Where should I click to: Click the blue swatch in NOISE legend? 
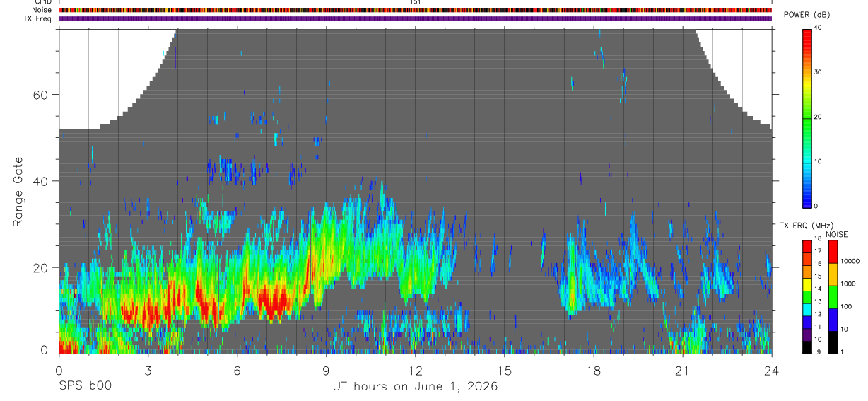833,320
